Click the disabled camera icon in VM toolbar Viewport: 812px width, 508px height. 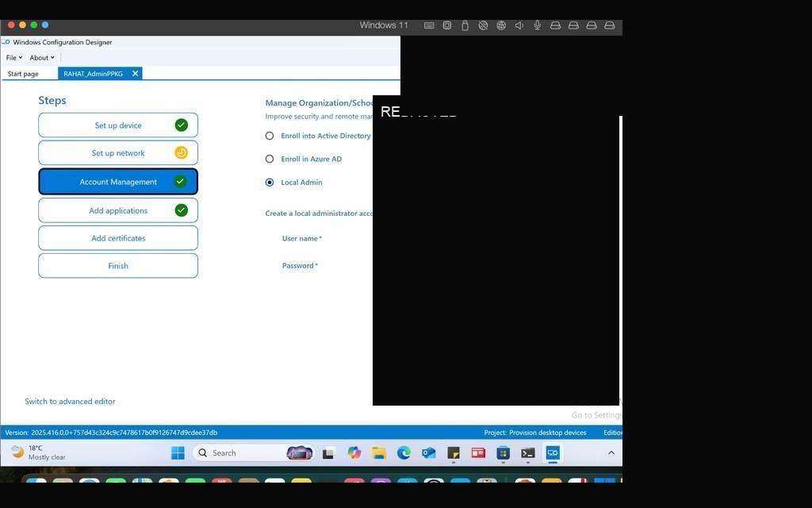483,25
